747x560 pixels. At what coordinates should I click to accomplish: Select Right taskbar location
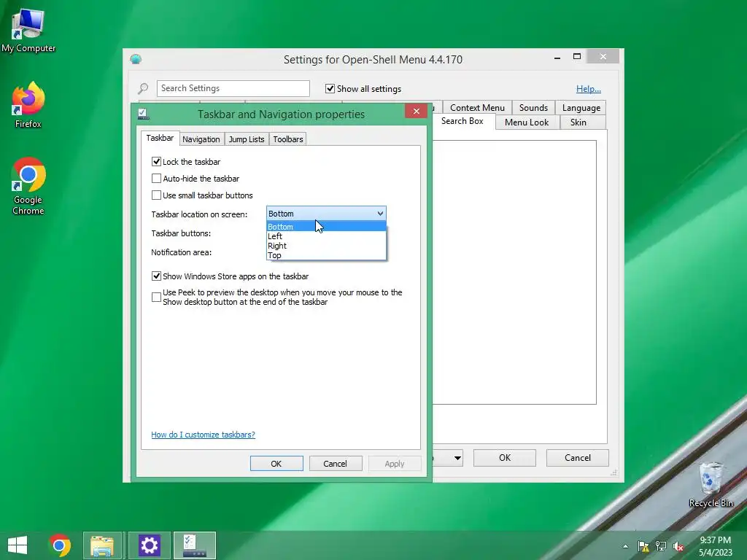point(326,246)
